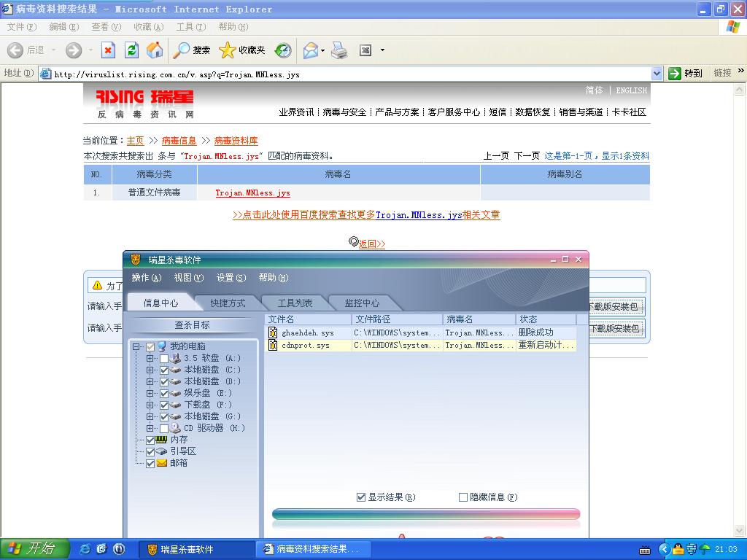Click the 返回>> link
This screenshot has width=747, height=560.
[371, 244]
